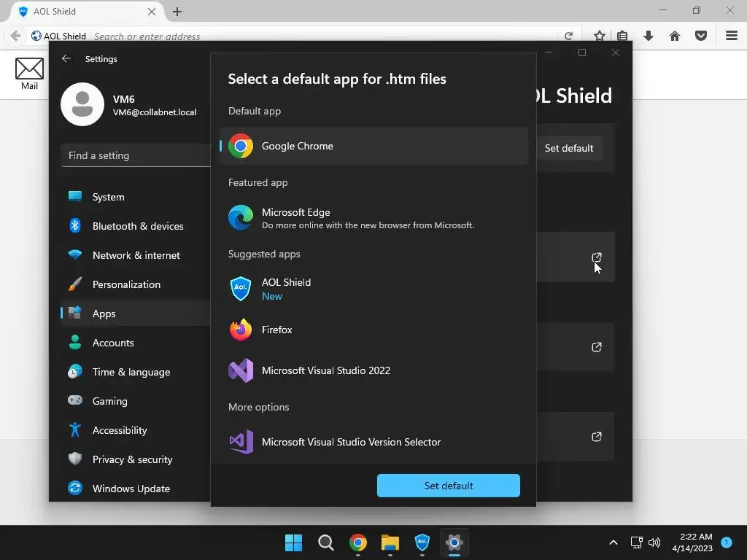Open Privacy & security settings
This screenshot has width=747, height=560.
point(136,459)
